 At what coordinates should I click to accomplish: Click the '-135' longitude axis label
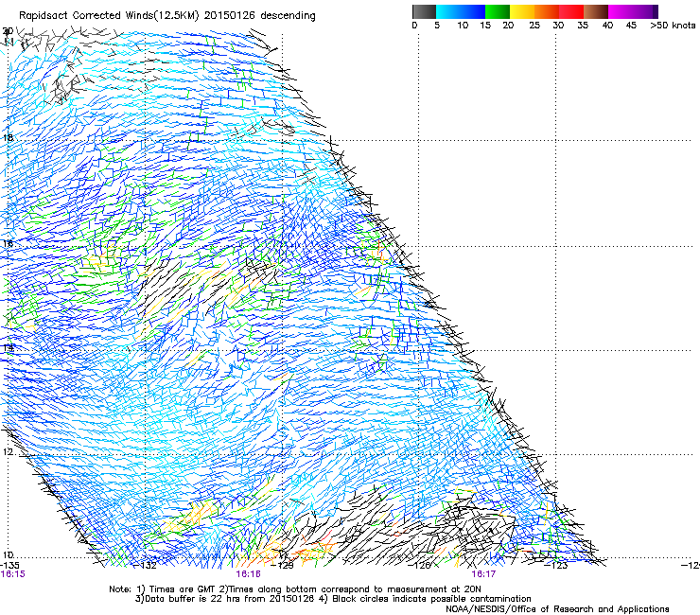pos(9,565)
